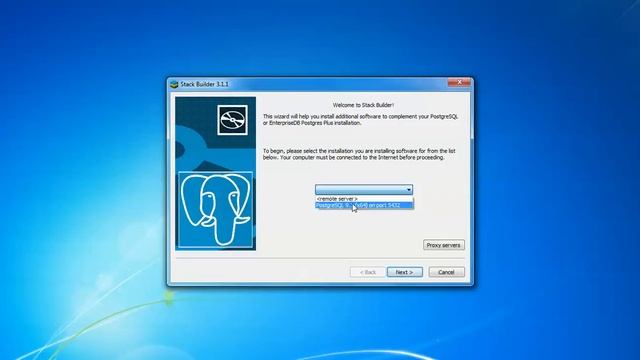Select the <remote server> list option
This screenshot has width=640, height=360.
click(364, 199)
